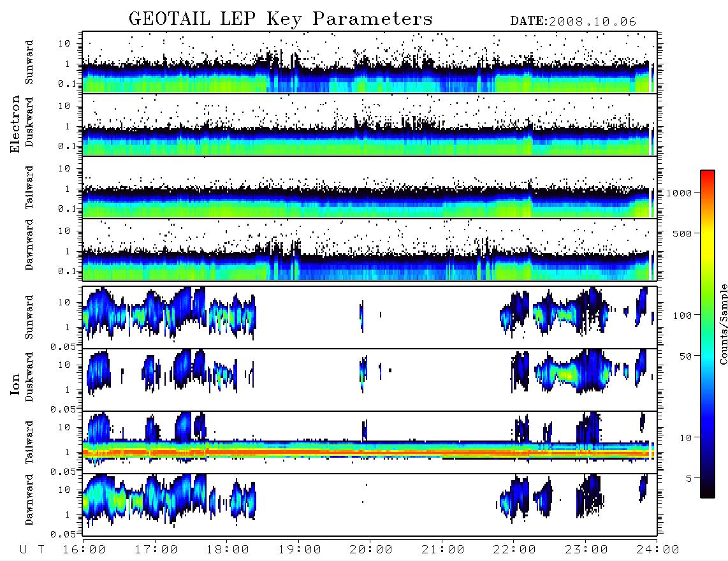Click the Electron Sunward spectrogram panel
This screenshot has height=561, width=728.
[x=370, y=62]
